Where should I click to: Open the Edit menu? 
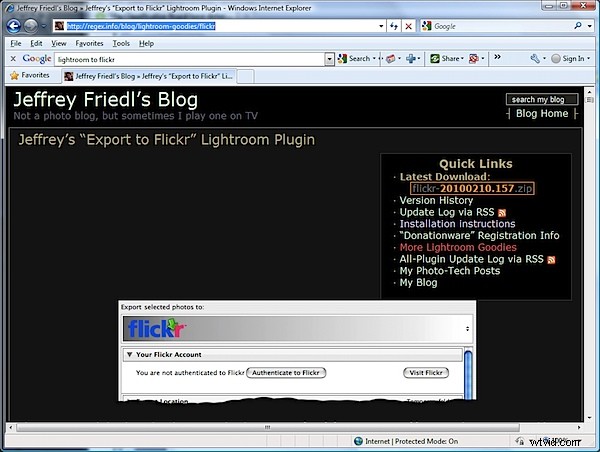pos(36,43)
